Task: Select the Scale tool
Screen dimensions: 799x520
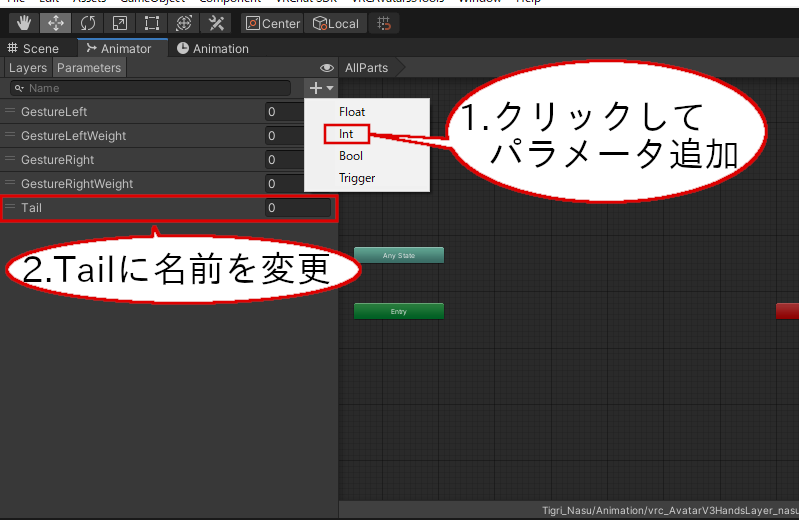Action: pos(120,23)
